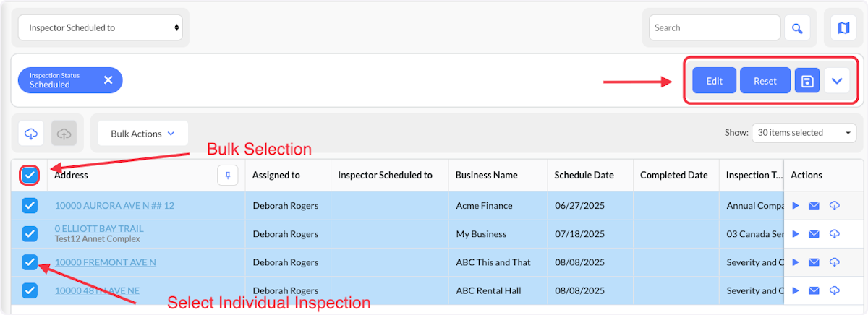Viewport: 868px width, 315px height.
Task: Sort by Inspector Scheduled to column header
Action: [x=385, y=175]
